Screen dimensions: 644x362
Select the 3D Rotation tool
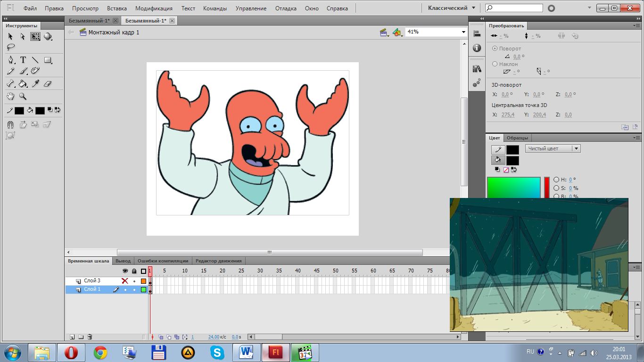point(48,36)
